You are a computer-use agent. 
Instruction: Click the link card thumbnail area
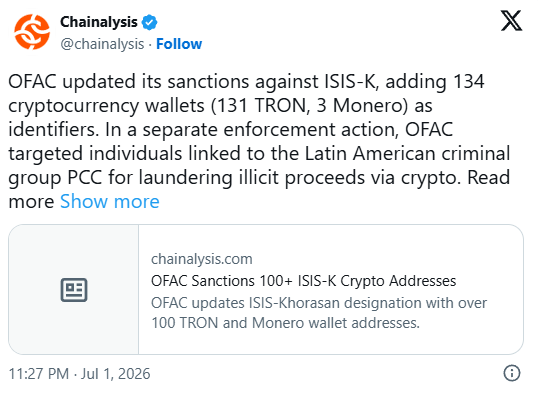pyautogui.click(x=74, y=290)
